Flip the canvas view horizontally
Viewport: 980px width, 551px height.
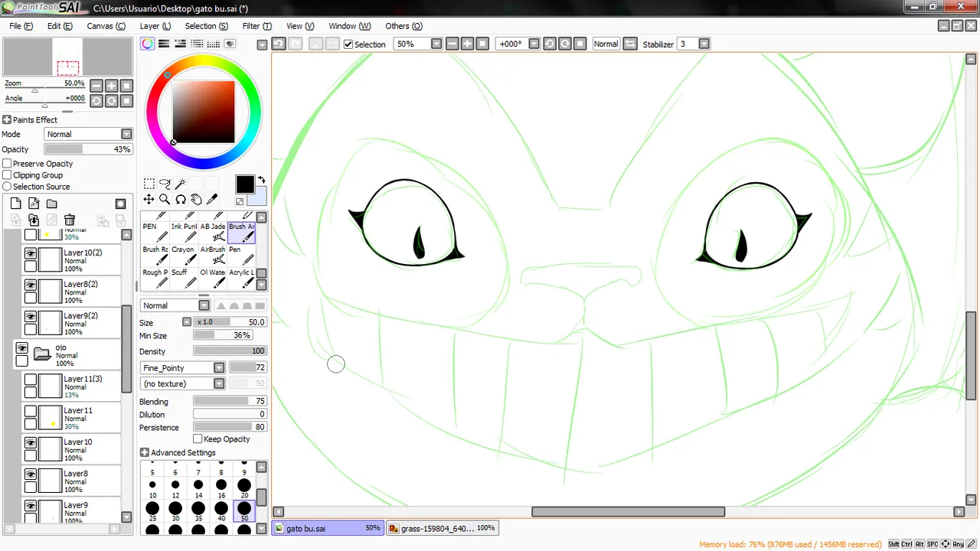[x=629, y=44]
